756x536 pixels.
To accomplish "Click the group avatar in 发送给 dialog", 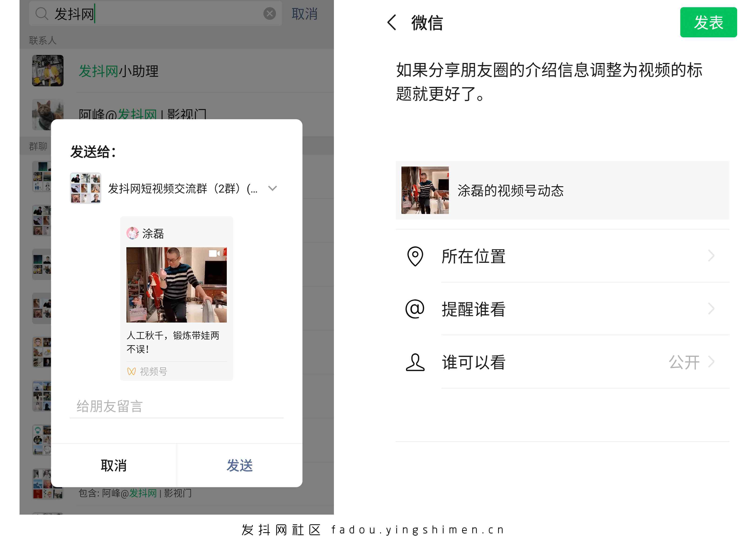I will point(86,188).
